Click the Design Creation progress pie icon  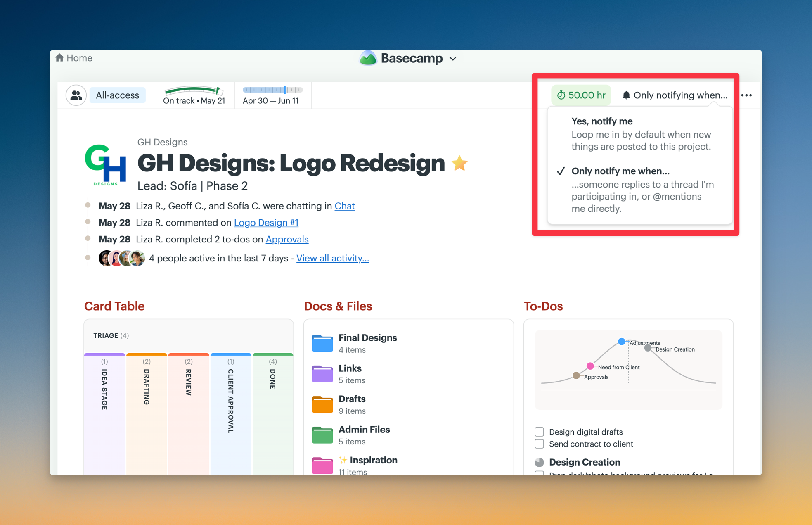[x=539, y=462]
